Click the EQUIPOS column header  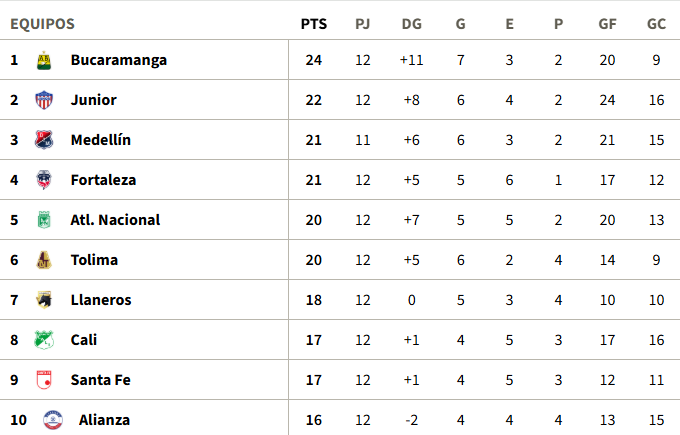pos(42,24)
